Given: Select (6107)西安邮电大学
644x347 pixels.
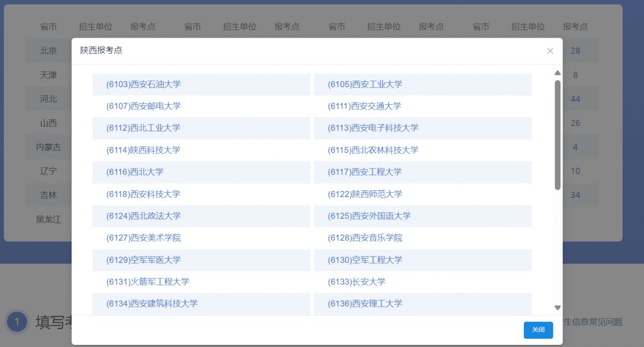Looking at the screenshot, I should coord(143,106).
